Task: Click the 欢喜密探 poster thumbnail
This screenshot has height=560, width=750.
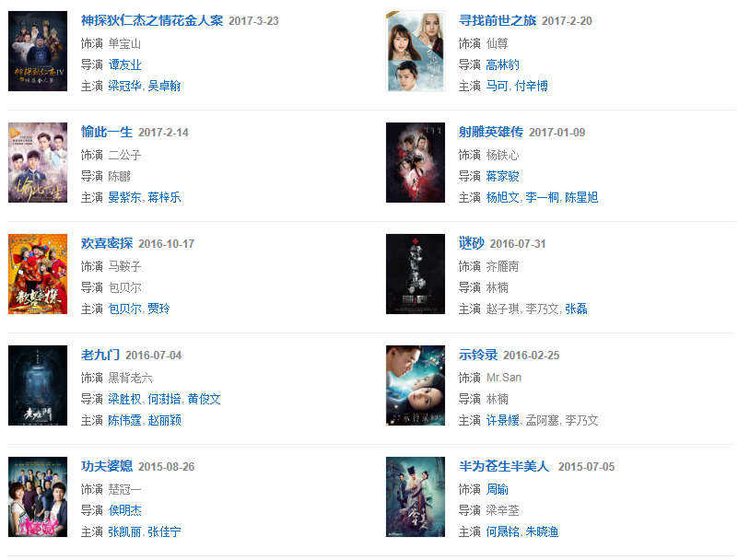Action: 38,274
